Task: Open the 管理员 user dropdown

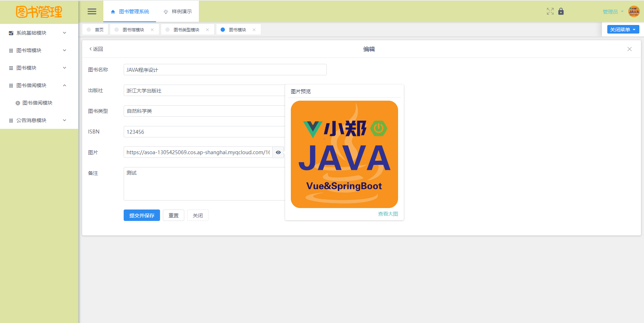Action: tap(613, 12)
